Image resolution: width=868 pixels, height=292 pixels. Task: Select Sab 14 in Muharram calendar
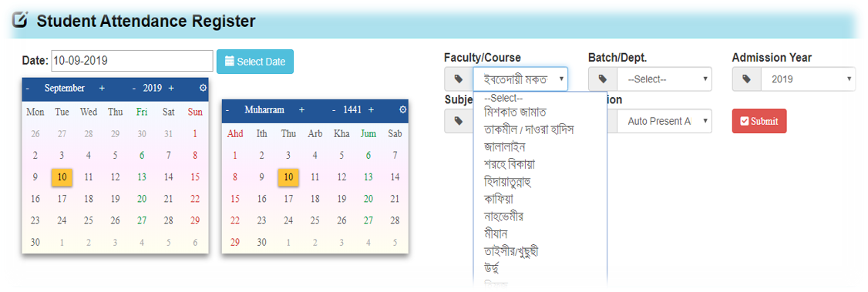pos(395,177)
